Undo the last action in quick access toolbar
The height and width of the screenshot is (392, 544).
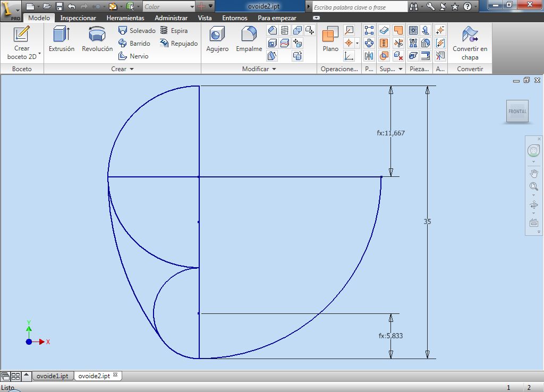pyautogui.click(x=72, y=6)
